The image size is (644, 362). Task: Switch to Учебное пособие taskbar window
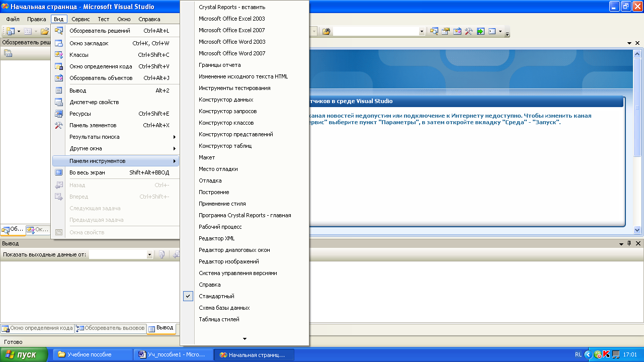93,354
